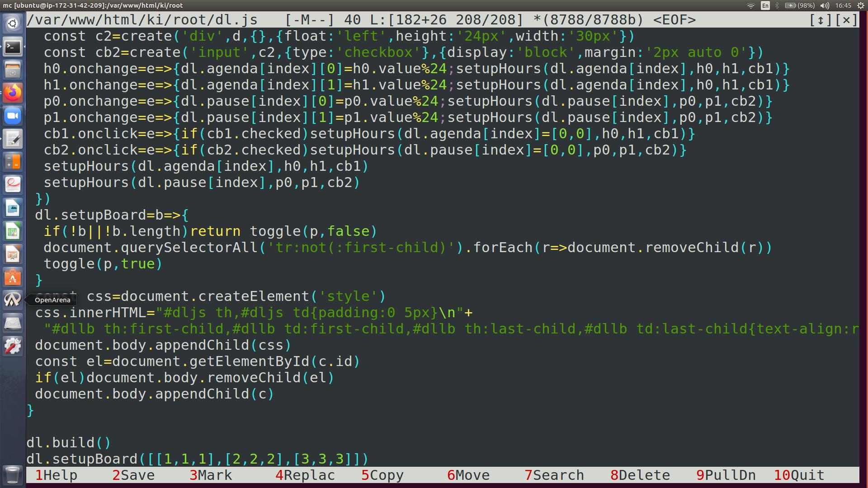Close the editor with the [×] button
Image resolution: width=868 pixels, height=488 pixels.
(846, 20)
